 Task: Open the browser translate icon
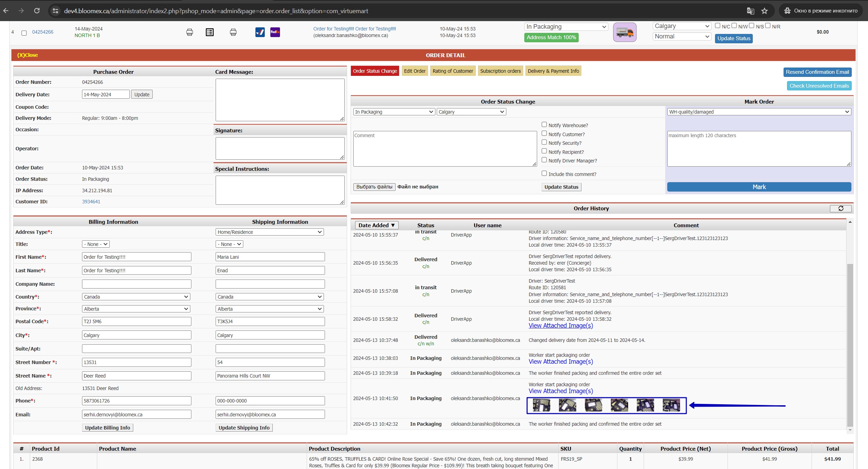[x=750, y=11]
